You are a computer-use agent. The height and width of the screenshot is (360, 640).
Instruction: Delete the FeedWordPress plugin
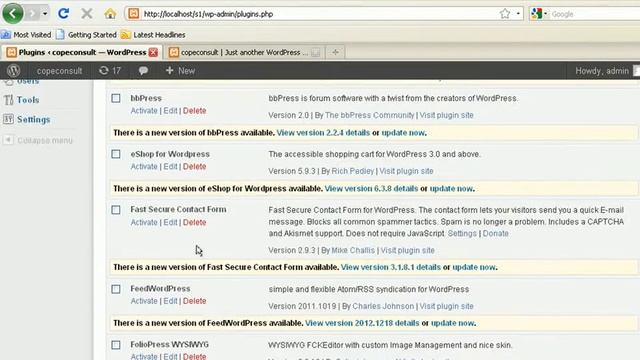[194, 301]
